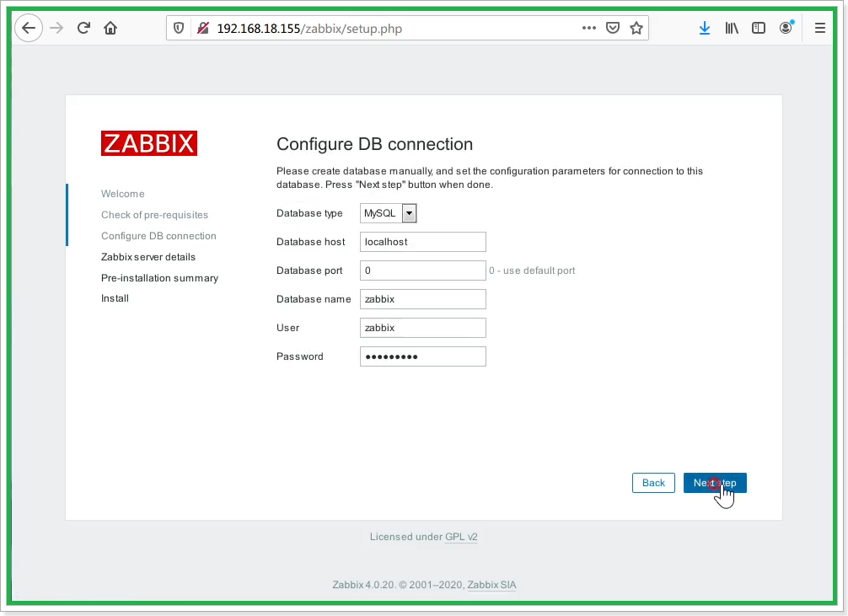Select Check of pre-requisites step
Image resolution: width=848 pixels, height=616 pixels.
(x=154, y=215)
